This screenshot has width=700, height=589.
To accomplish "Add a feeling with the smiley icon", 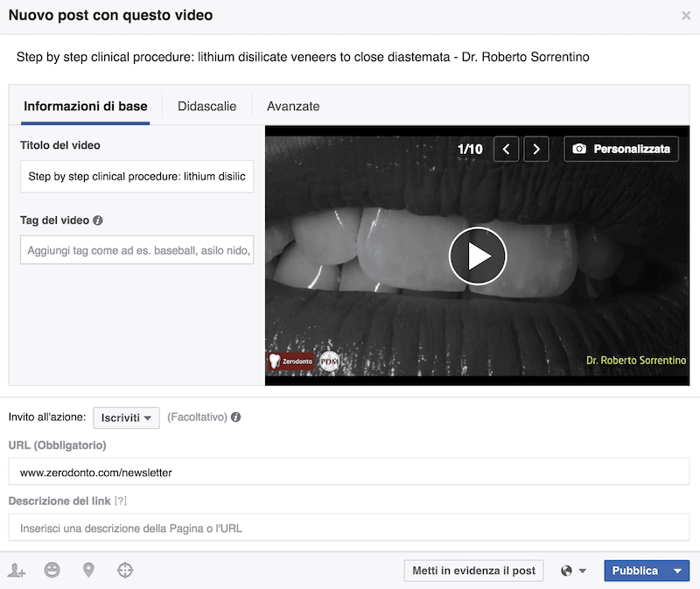I will click(52, 571).
